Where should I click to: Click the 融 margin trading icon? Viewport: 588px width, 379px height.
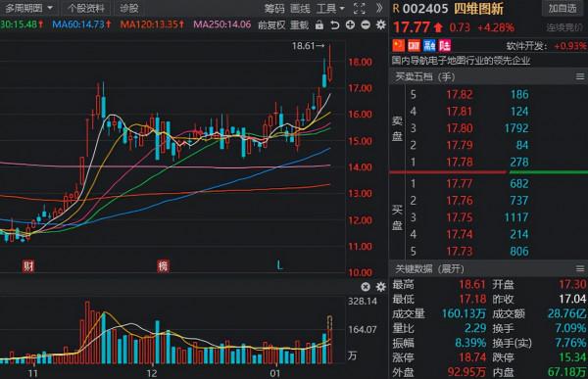[x=429, y=45]
